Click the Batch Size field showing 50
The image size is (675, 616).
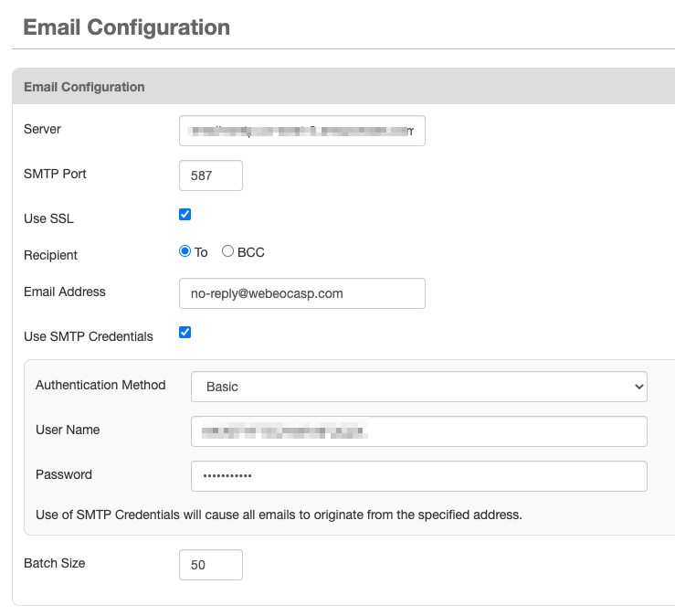click(211, 565)
